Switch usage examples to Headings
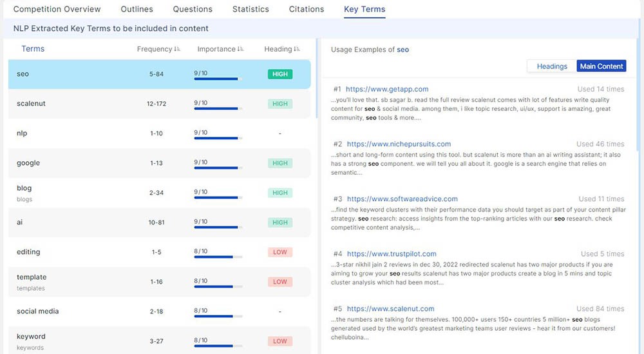Screen dimensions: 644x354 552,66
